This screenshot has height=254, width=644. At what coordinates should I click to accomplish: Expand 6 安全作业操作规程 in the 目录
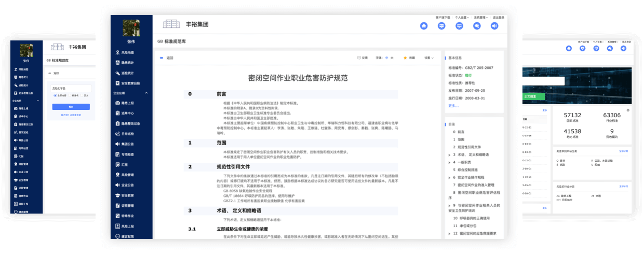(449, 177)
